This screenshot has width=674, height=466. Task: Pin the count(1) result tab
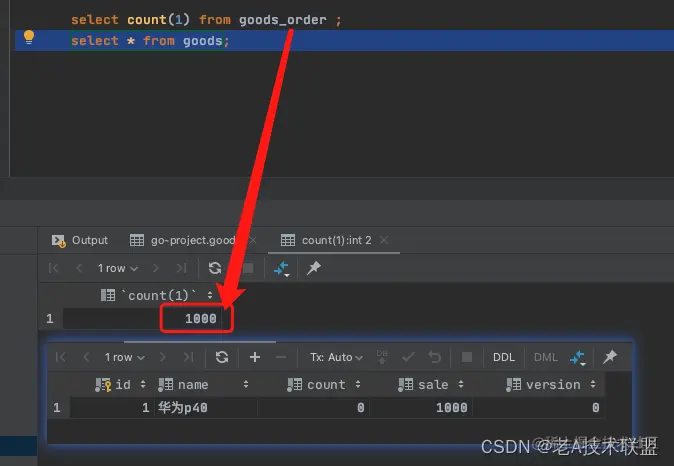coord(314,268)
